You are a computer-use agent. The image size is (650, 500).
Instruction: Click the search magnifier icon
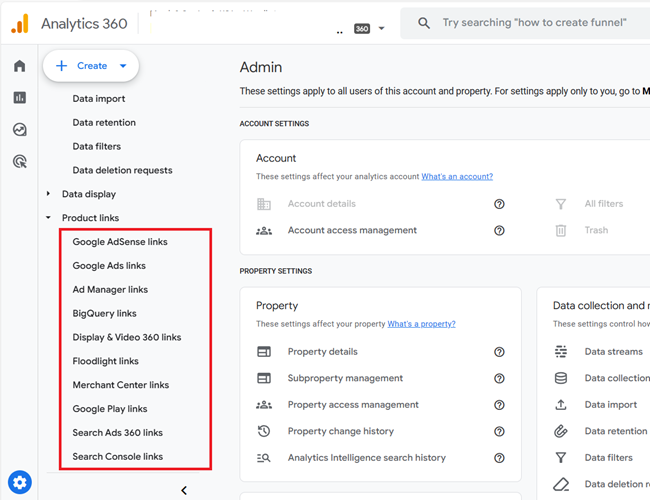[x=423, y=23]
